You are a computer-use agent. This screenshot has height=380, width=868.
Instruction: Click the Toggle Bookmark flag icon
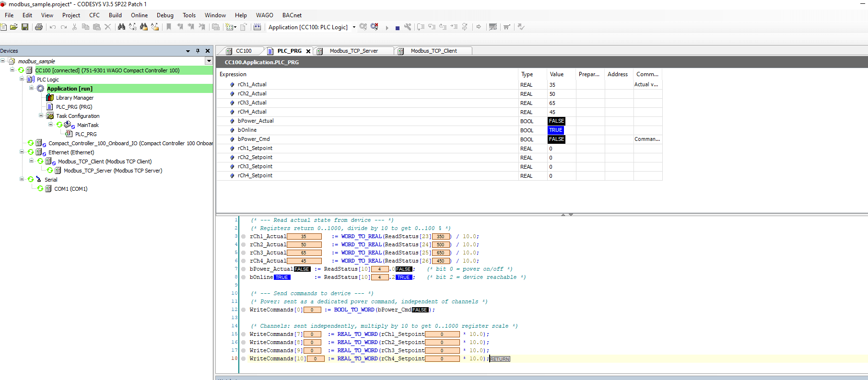point(169,27)
